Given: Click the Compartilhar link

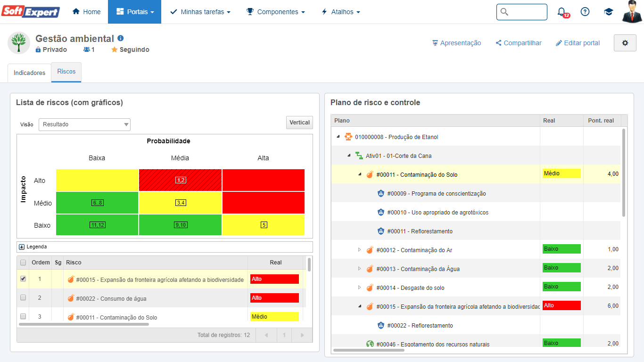Looking at the screenshot, I should pyautogui.click(x=519, y=43).
